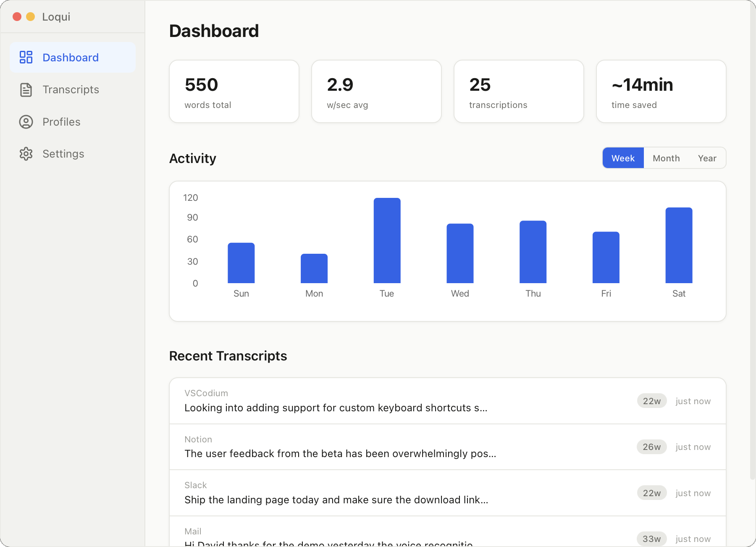Click the yellow minimize button

pos(30,17)
